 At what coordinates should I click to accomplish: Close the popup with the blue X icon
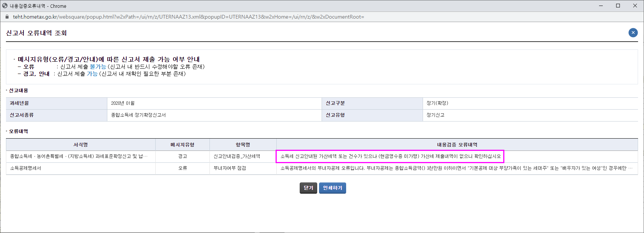tap(633, 33)
